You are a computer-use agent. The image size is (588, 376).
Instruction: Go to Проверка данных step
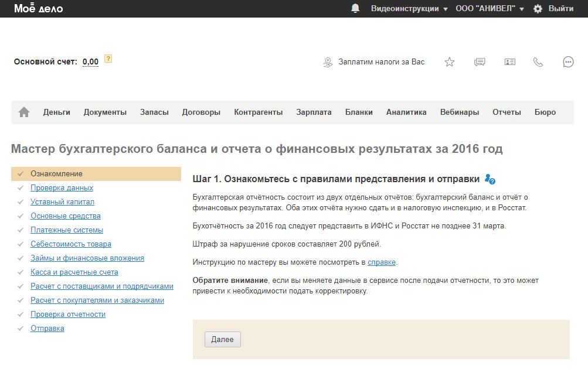coord(62,188)
